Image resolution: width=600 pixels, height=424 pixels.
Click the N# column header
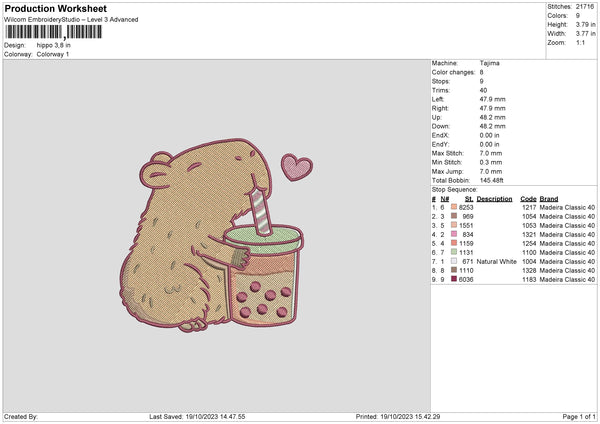(x=443, y=197)
